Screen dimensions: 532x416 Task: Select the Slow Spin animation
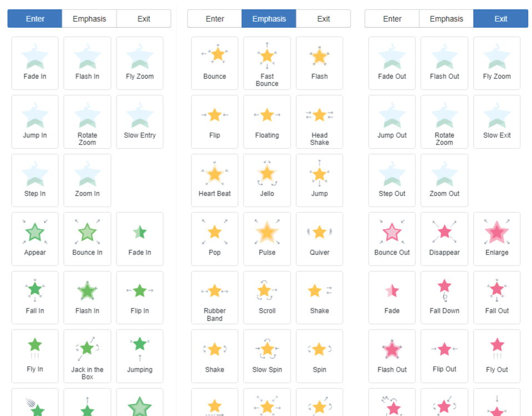(x=267, y=356)
